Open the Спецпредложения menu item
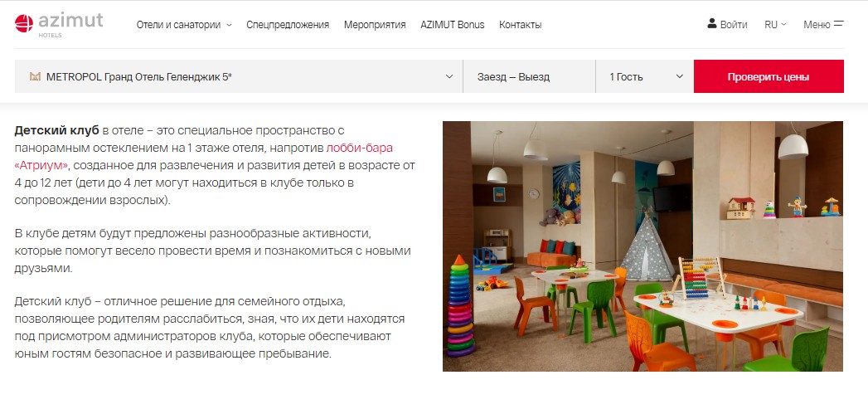The height and width of the screenshot is (409, 868). pyautogui.click(x=288, y=25)
